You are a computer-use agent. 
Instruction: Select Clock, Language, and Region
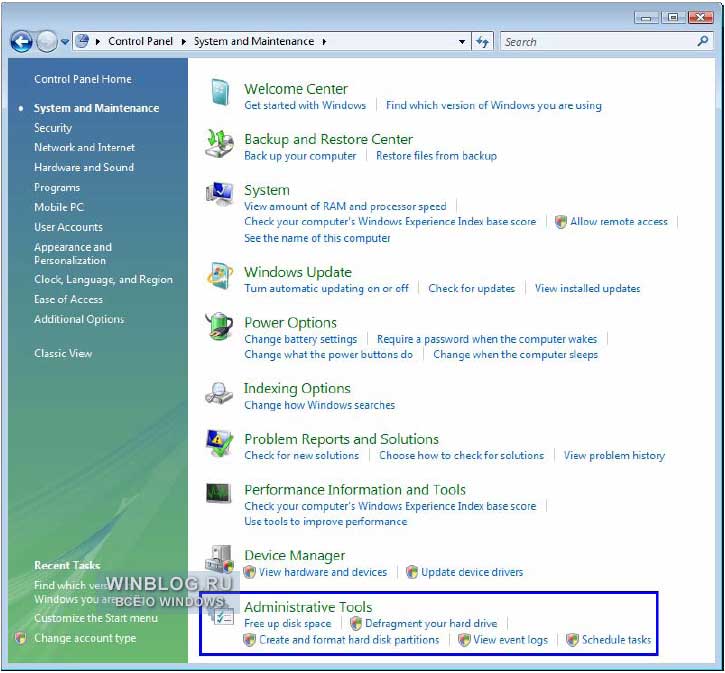[103, 280]
